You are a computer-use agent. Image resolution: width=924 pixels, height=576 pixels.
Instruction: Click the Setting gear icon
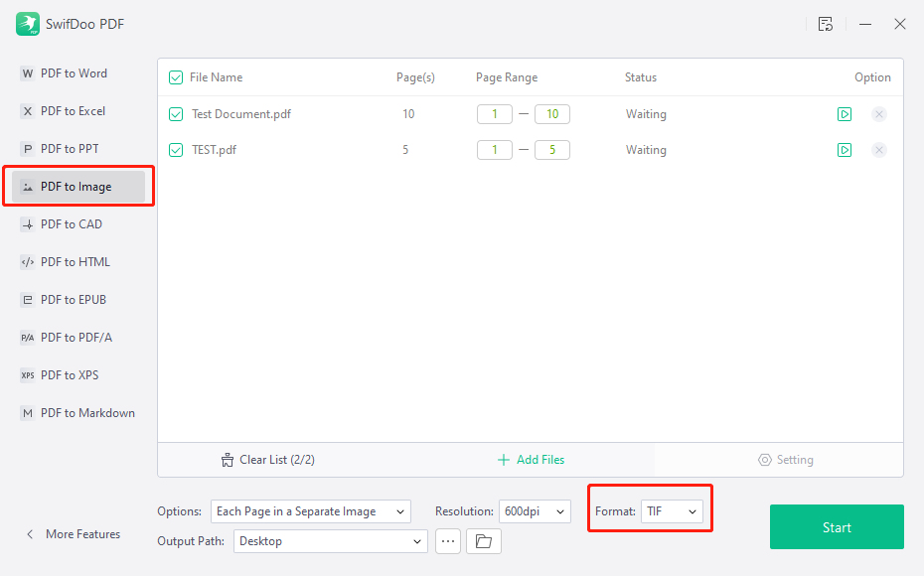(x=765, y=460)
